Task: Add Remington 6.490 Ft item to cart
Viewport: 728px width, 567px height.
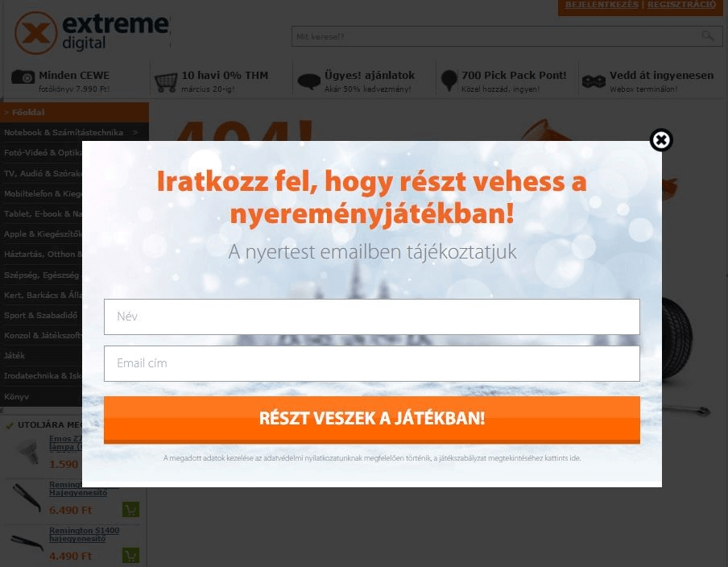Action: pyautogui.click(x=131, y=510)
